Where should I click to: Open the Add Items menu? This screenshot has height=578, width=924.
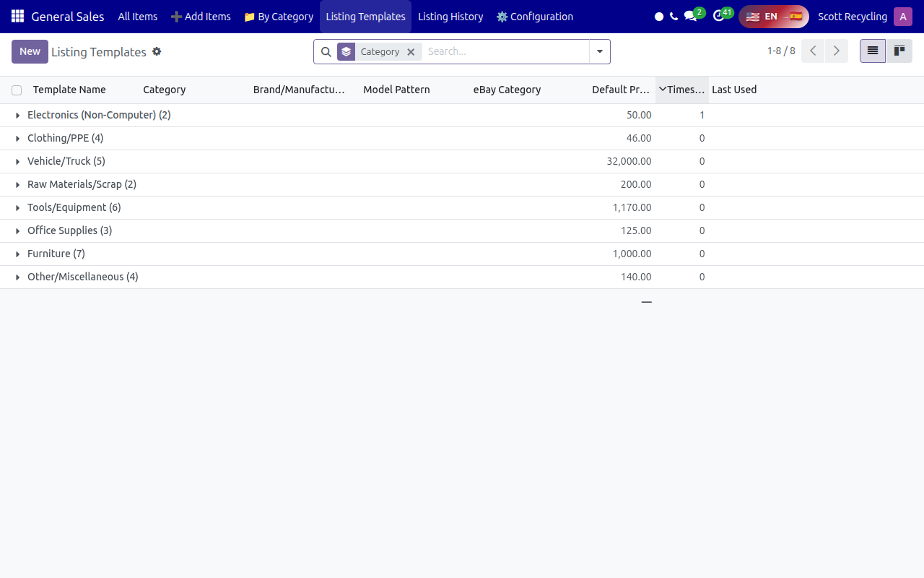pos(201,17)
